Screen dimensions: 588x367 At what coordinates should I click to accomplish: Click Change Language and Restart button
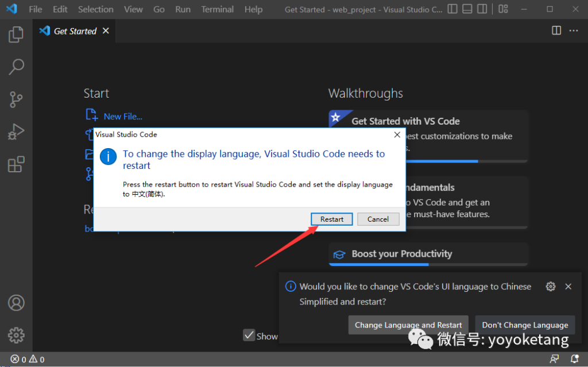408,325
